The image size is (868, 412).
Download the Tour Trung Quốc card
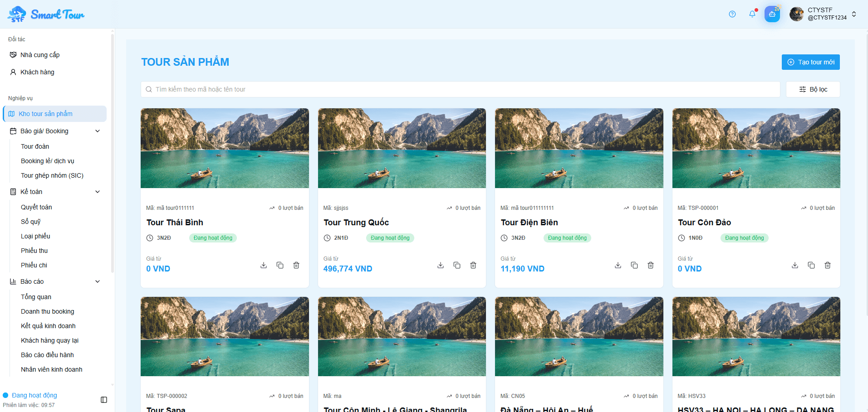[x=441, y=265]
